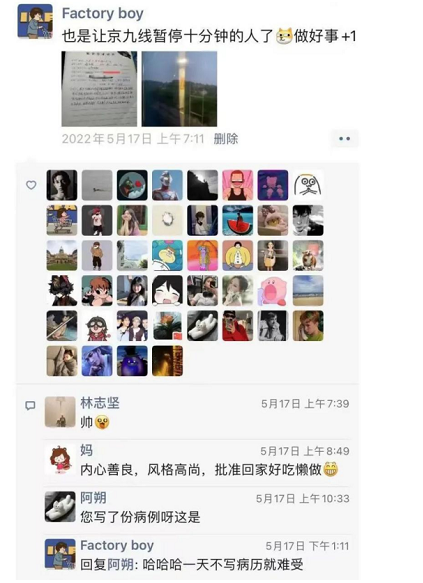Click the 阿朔 mention in the reply
The height and width of the screenshot is (583, 423).
pos(120,564)
